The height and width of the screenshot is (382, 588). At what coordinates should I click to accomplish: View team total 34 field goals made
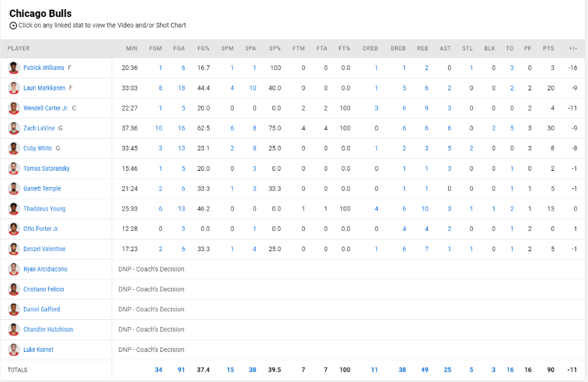[x=159, y=370]
